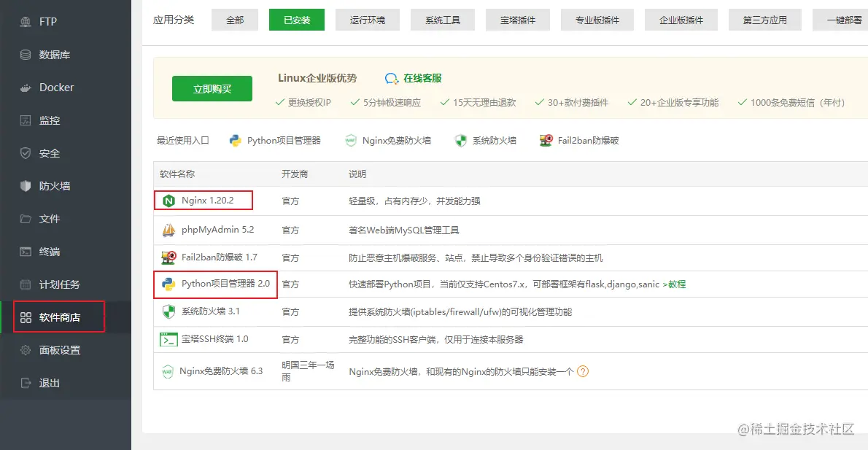The width and height of the screenshot is (868, 450).
Task: Click the Nginx免费防火墙 6.3 WAF icon in list
Action: point(167,371)
